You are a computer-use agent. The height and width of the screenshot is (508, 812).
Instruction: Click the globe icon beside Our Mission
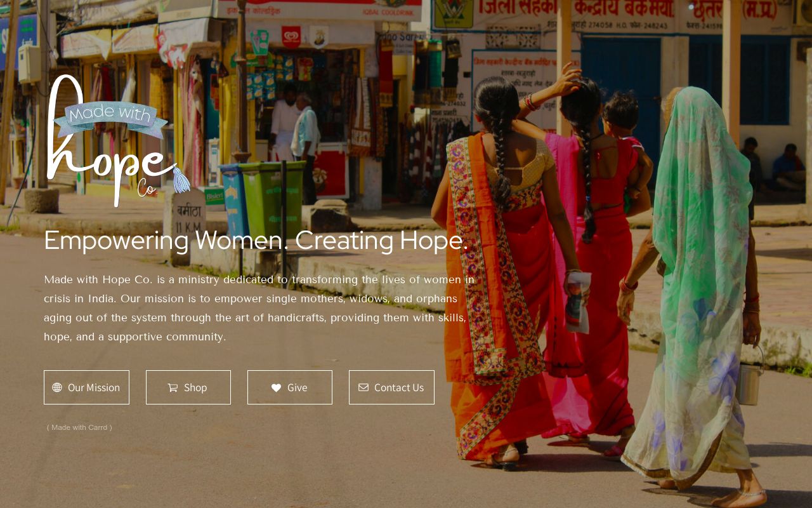pos(57,387)
